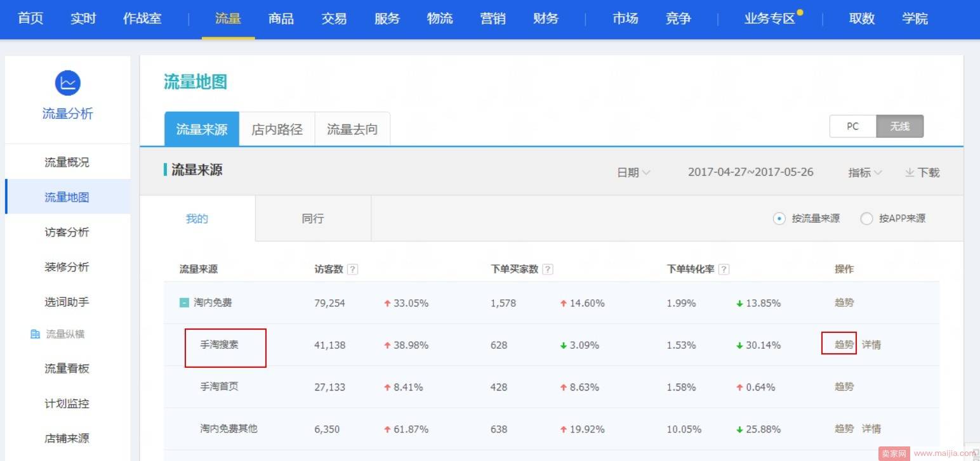Click the 流量分析 chart icon
Image resolution: width=980 pixels, height=461 pixels.
[x=67, y=82]
